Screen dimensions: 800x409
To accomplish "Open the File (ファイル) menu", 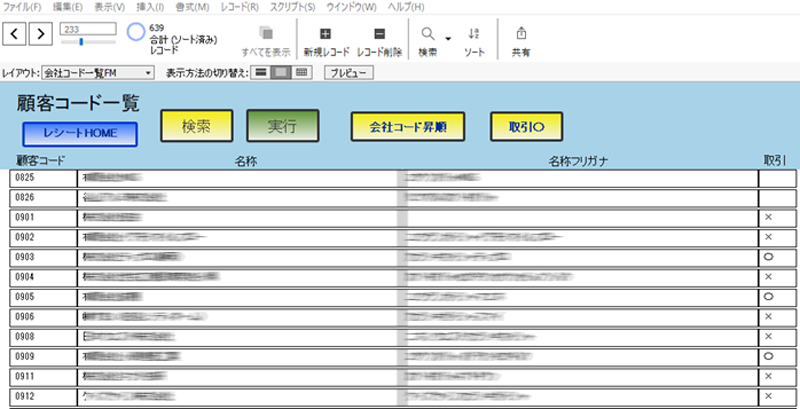I will point(23,7).
